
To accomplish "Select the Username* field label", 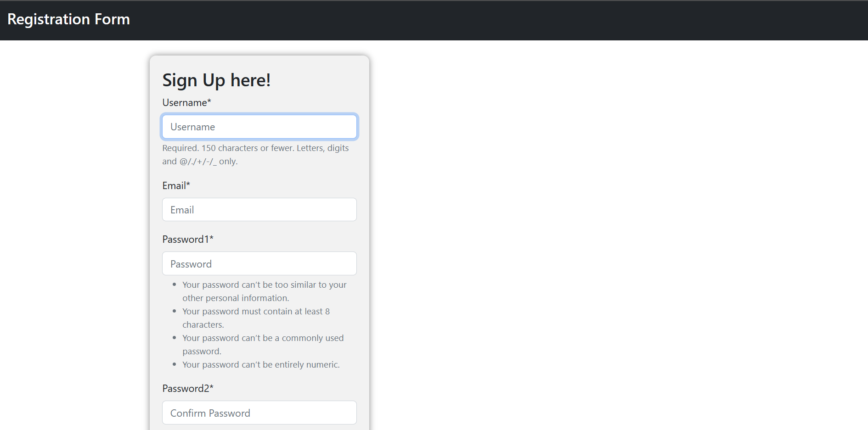I will click(186, 102).
